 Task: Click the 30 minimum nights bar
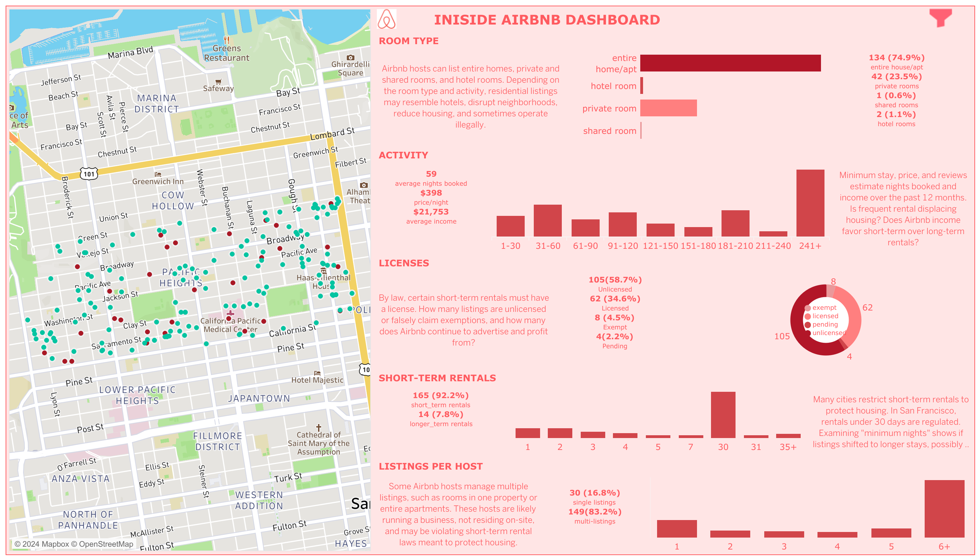723,415
